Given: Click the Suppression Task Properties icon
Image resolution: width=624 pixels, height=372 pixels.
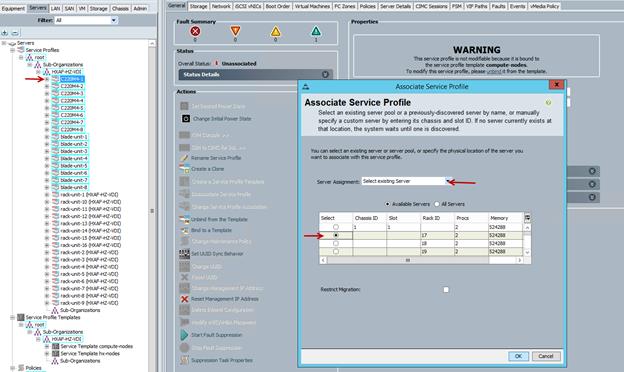Looking at the screenshot, I should [x=184, y=360].
